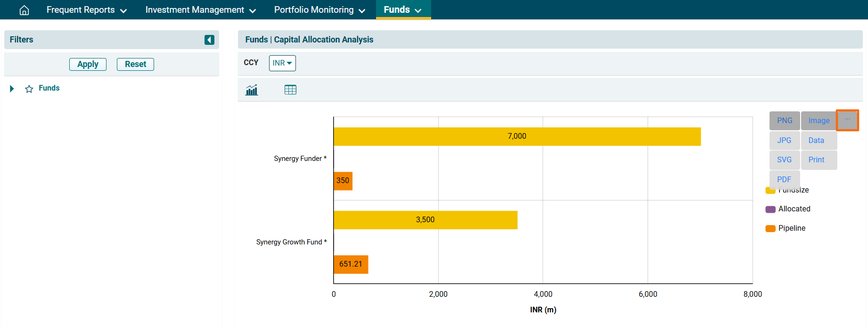Collapse the Filters panel with arrow icon
This screenshot has width=868, height=327.
click(209, 40)
